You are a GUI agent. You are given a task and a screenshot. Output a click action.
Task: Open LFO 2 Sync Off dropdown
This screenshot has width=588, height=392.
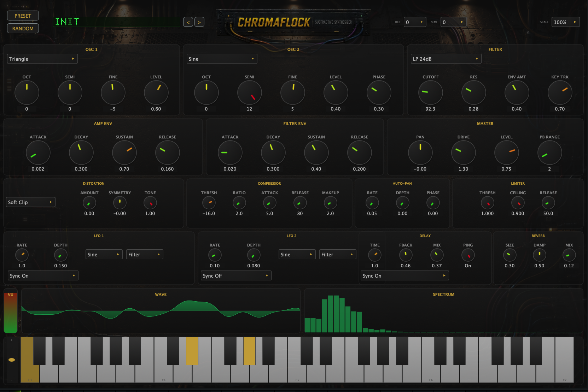click(x=236, y=276)
